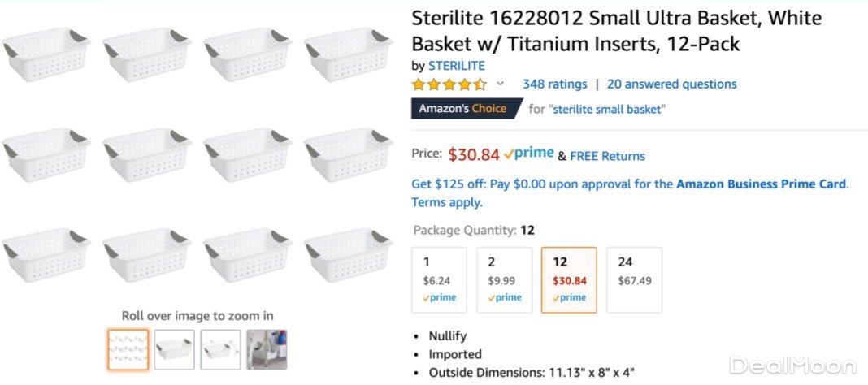Select the first thumbnail showing twelve baskets
The width and height of the screenshot is (868, 385).
[x=128, y=349]
